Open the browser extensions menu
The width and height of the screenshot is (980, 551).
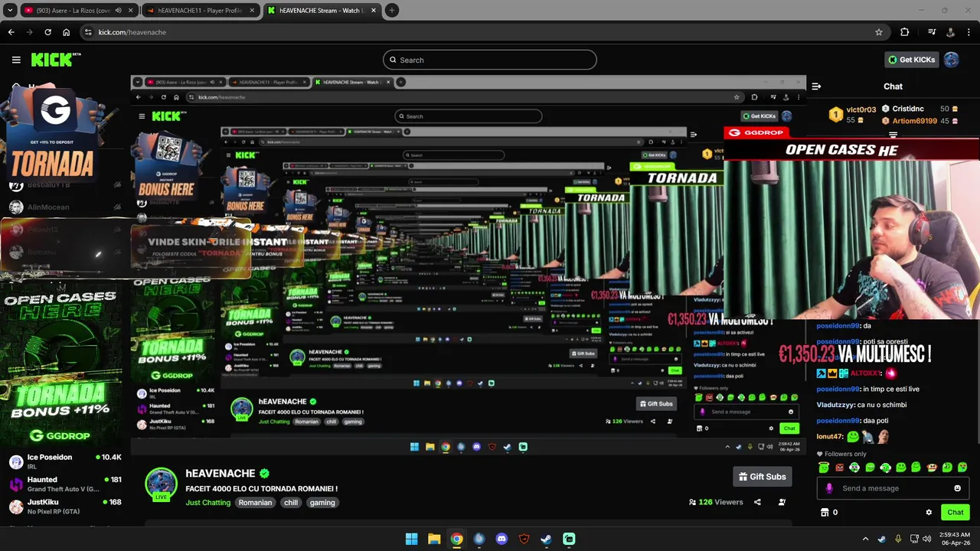905,32
